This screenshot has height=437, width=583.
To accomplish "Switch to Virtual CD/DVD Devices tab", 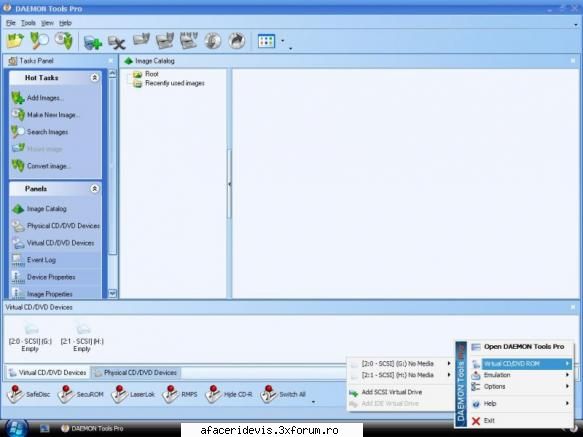I will 48,372.
